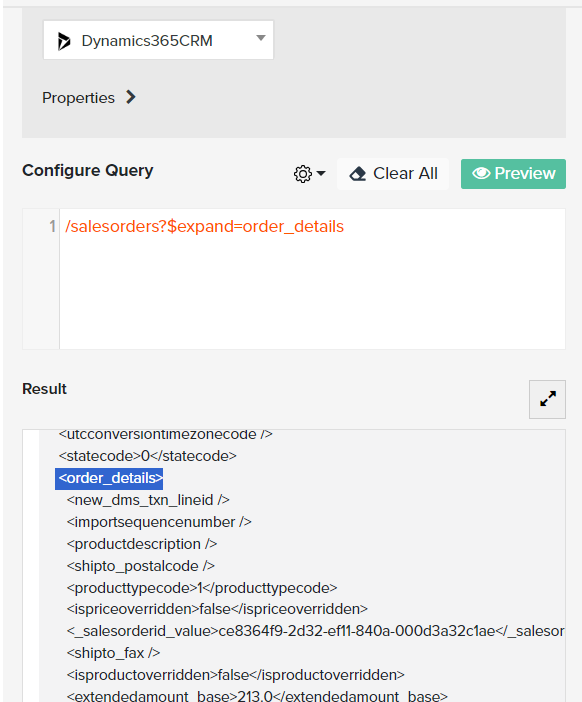Click into the query editor text
Screen dimensions: 582x702
pos(205,227)
